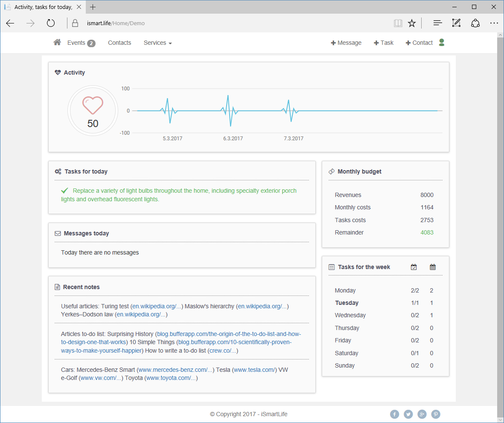Image resolution: width=504 pixels, height=423 pixels.
Task: Open the browser Hub menu
Action: (437, 23)
